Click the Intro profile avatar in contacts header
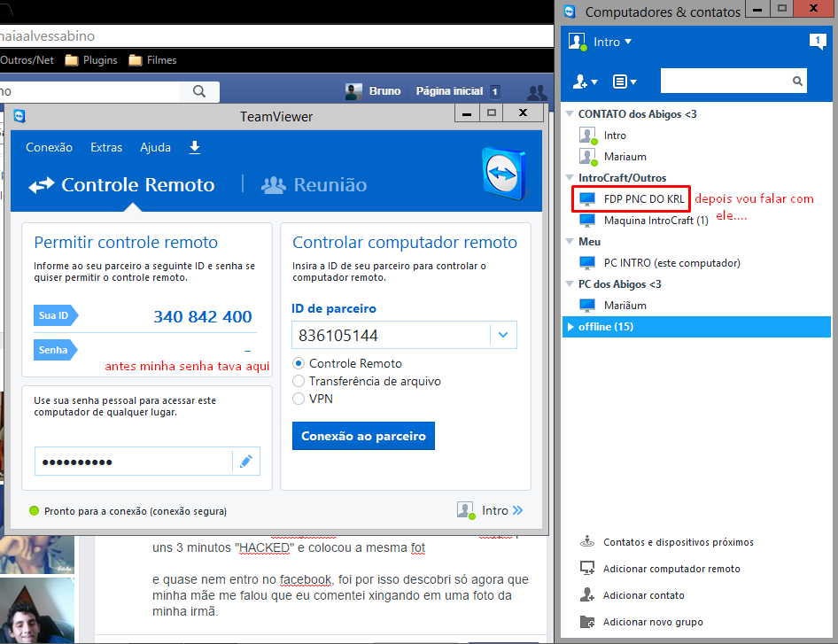Image resolution: width=838 pixels, height=644 pixels. click(x=578, y=42)
